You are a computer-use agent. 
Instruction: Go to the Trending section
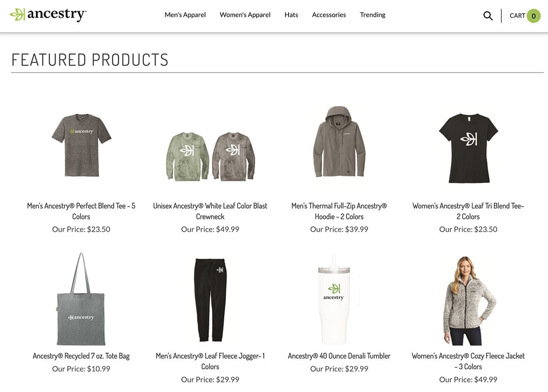pos(373,15)
